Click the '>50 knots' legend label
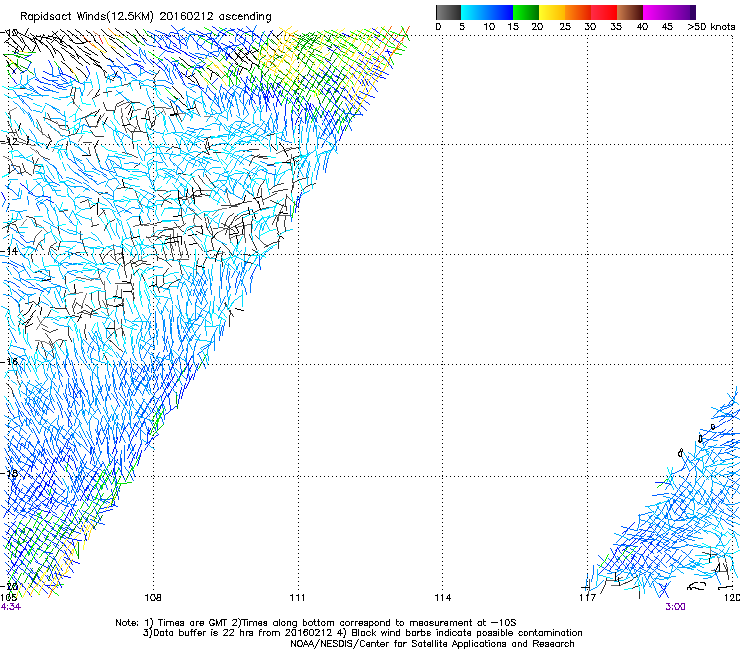The width and height of the screenshot is (740, 650). click(711, 27)
